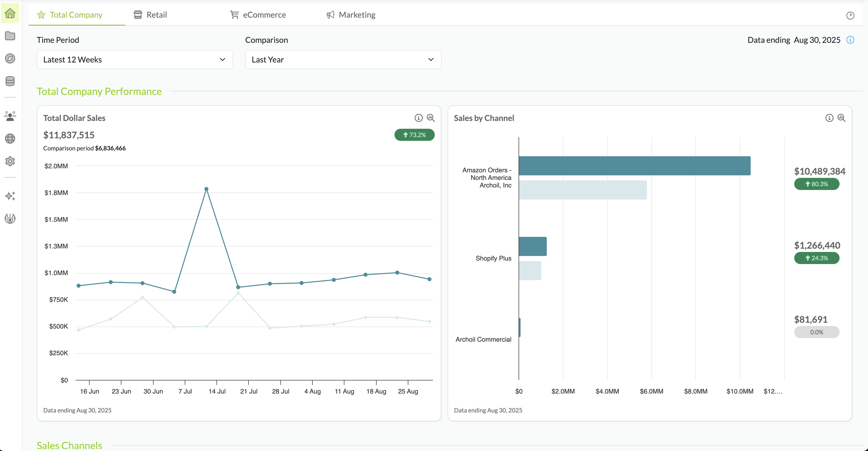Expand the Comparison Last Year dropdown
The image size is (868, 451).
point(343,59)
